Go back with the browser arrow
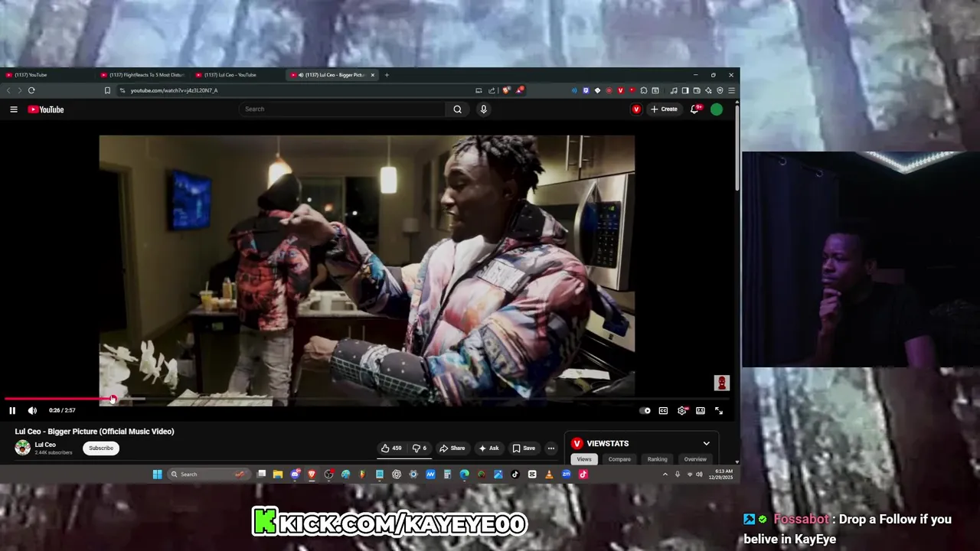 pos(9,90)
